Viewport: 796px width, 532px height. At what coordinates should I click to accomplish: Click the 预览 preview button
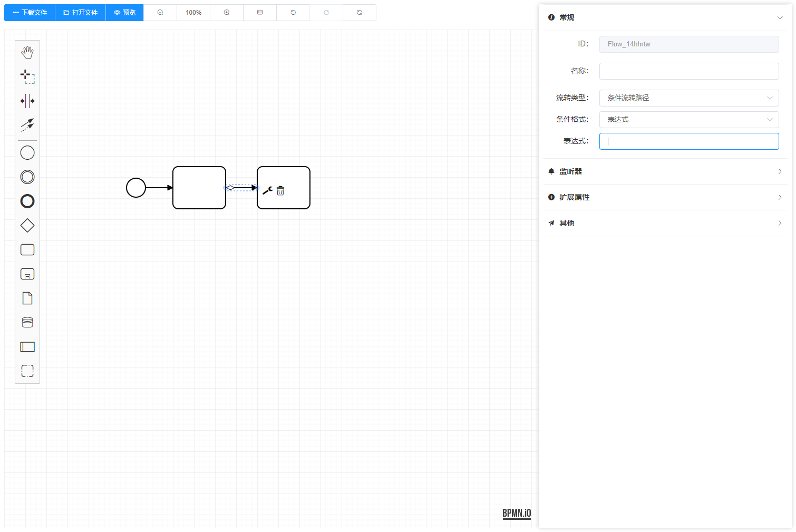[124, 13]
